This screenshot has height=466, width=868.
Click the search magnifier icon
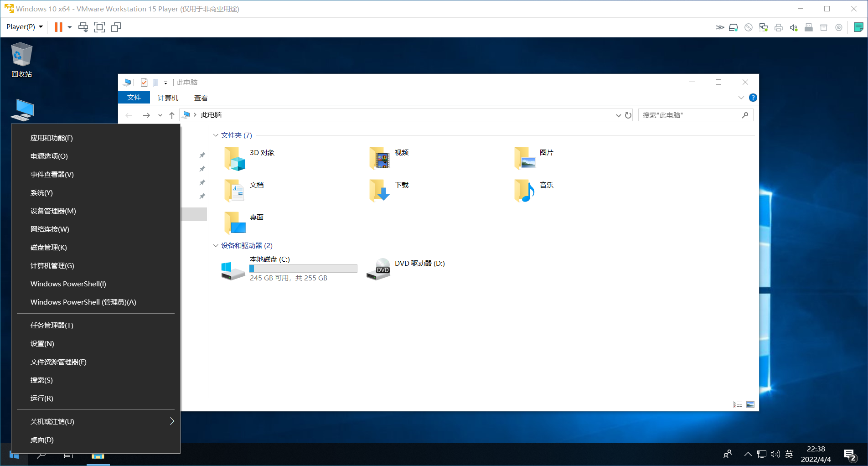(x=745, y=115)
